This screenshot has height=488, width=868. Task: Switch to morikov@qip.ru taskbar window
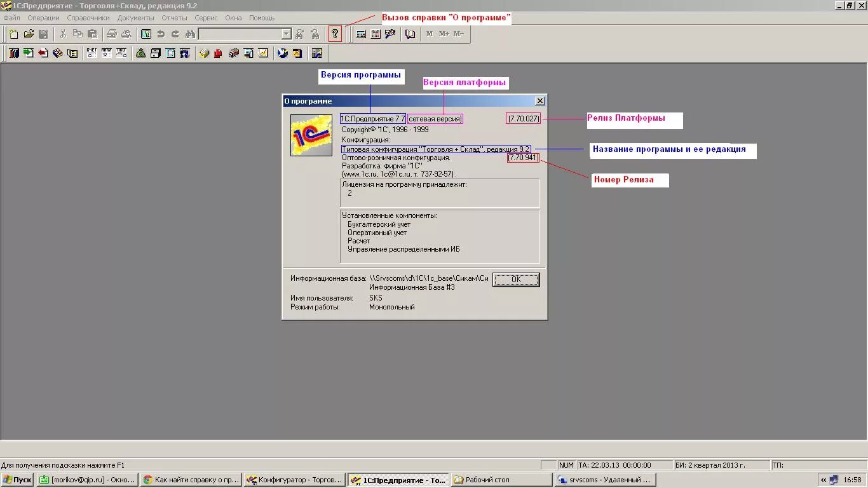pyautogui.click(x=87, y=480)
